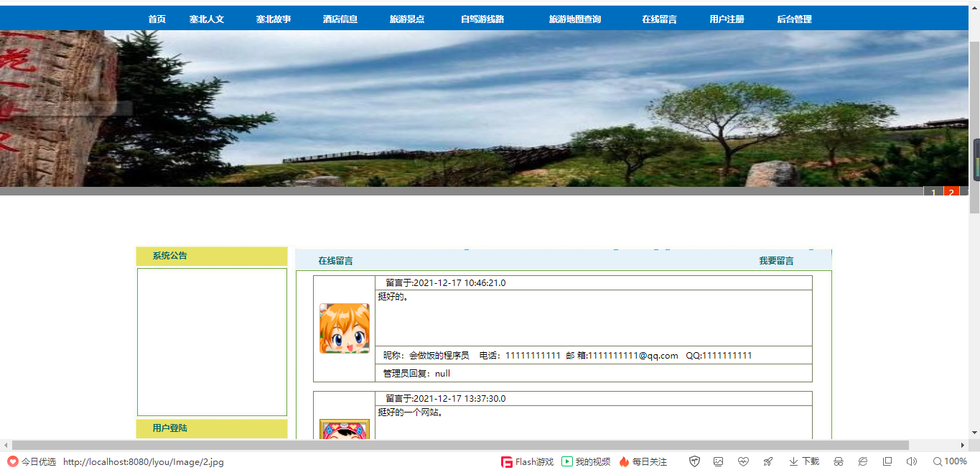
Task: Open Flash游戏 from the status bar
Action: (527, 461)
